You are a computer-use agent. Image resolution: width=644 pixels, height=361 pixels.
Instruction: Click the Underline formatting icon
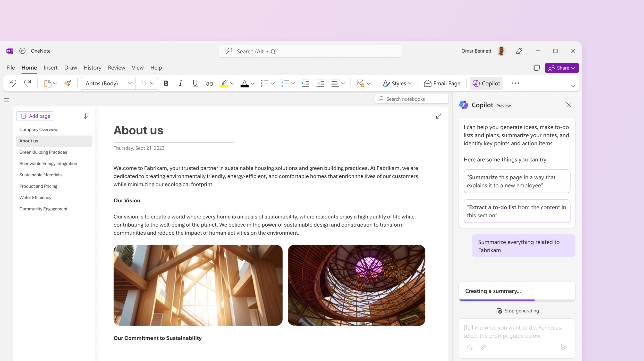194,83
